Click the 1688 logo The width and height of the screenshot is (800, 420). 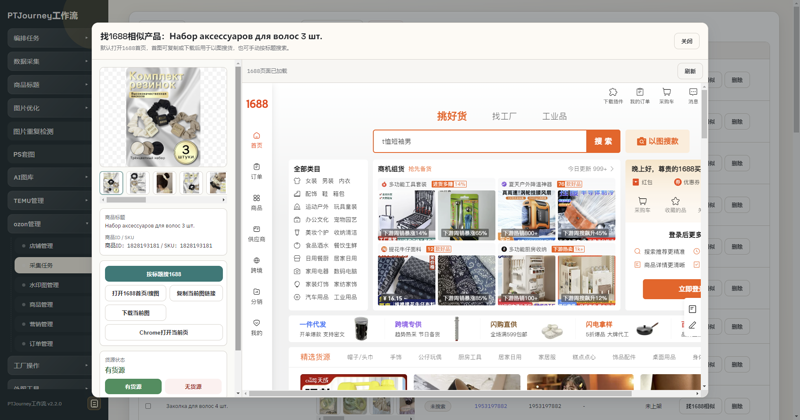tap(257, 104)
